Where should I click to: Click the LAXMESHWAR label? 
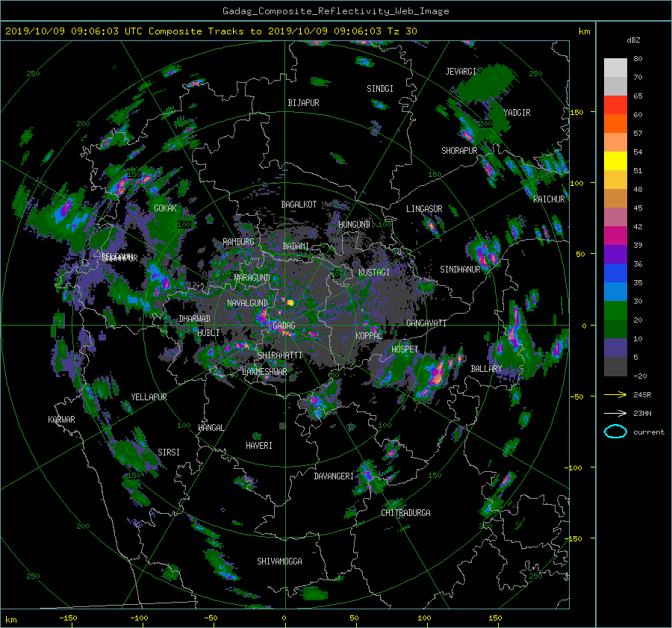coord(264,372)
